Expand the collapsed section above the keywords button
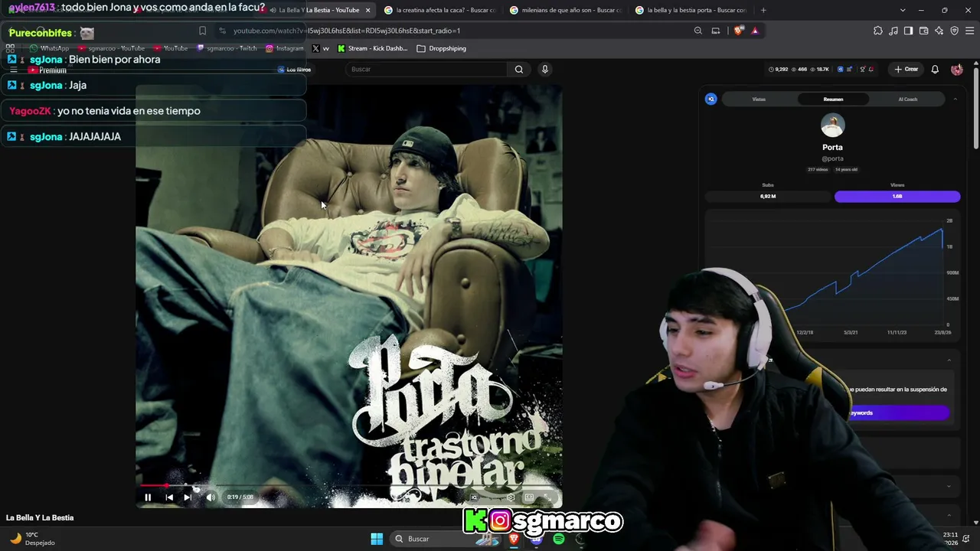Screen dimensions: 980x551 [x=949, y=360]
